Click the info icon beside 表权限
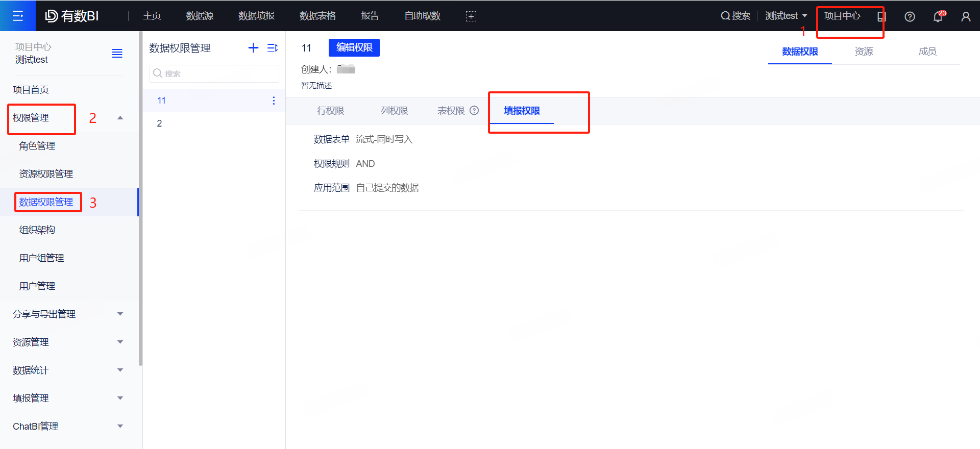Image resolution: width=980 pixels, height=449 pixels. point(474,111)
